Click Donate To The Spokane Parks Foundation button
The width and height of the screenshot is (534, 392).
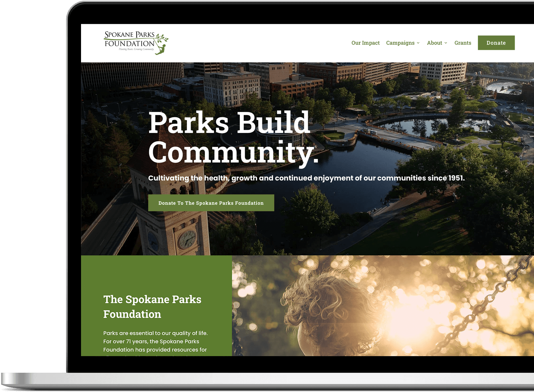[x=211, y=203]
